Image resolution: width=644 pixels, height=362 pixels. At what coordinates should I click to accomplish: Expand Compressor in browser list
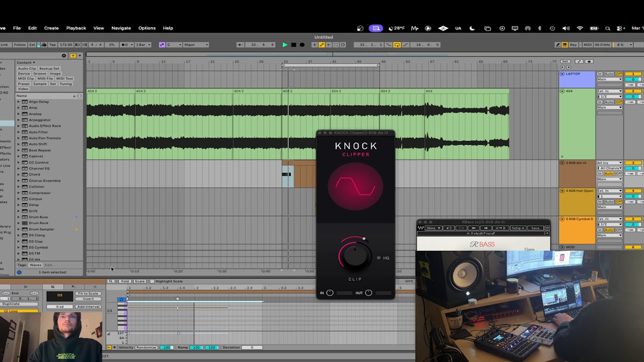point(19,193)
